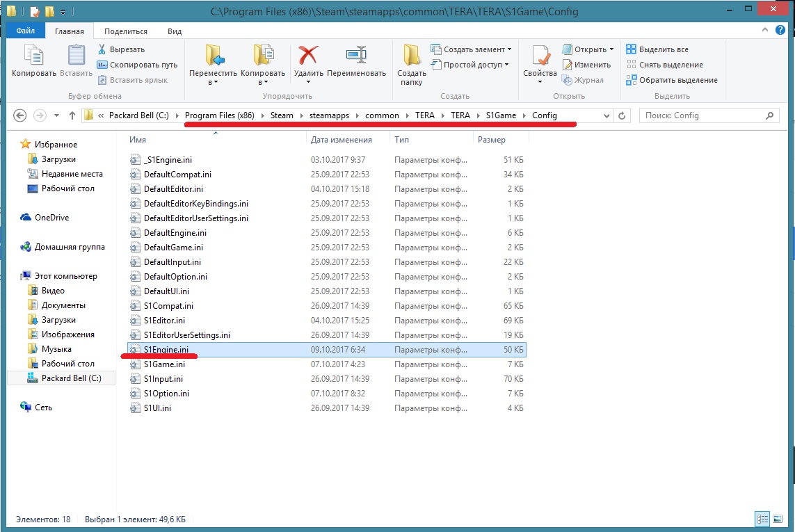Screen dimensions: 795x532
Task: Click Copy path (Скопировать путь)
Action: coord(137,65)
